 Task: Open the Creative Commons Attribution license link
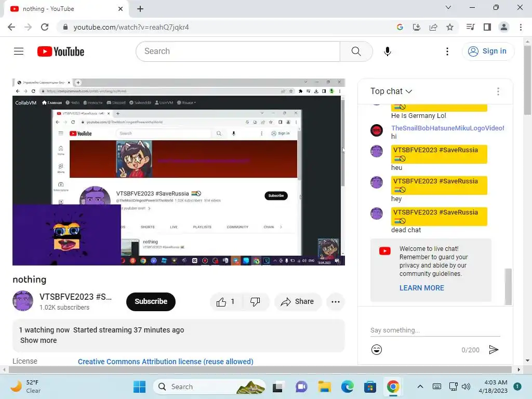coord(166,362)
